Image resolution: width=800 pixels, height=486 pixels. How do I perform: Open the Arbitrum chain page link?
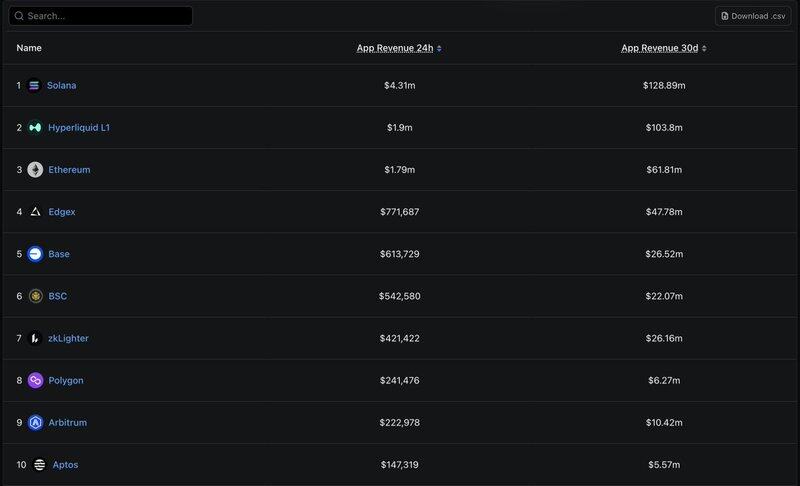[67, 422]
